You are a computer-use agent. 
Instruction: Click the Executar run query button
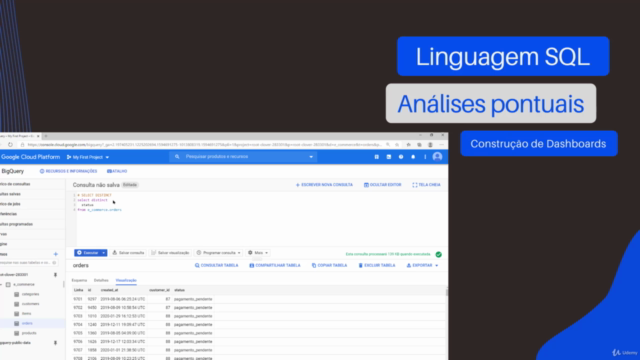(x=88, y=253)
